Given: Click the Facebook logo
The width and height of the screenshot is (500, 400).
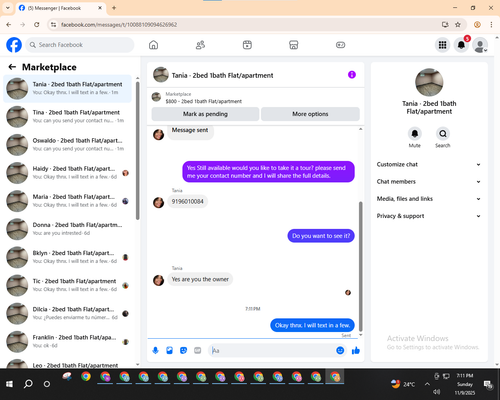Looking at the screenshot, I should point(14,45).
